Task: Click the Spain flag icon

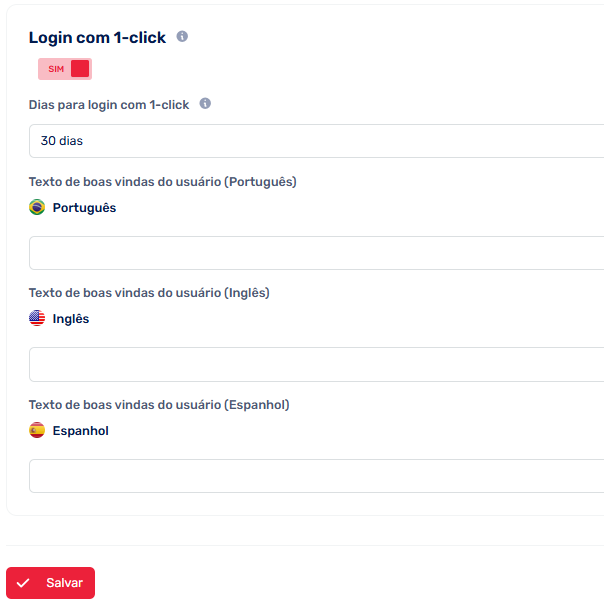Action: [x=37, y=430]
